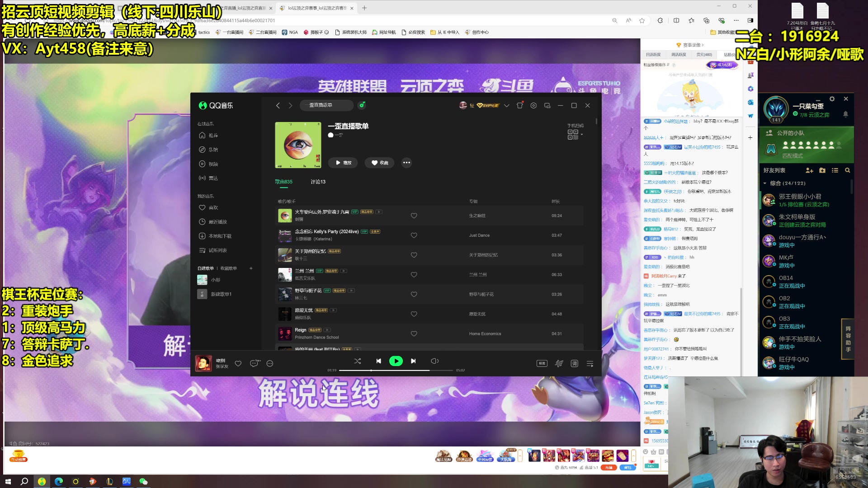Open the 喜欢 liked songs list
The height and width of the screenshot is (488, 868).
[x=208, y=207]
